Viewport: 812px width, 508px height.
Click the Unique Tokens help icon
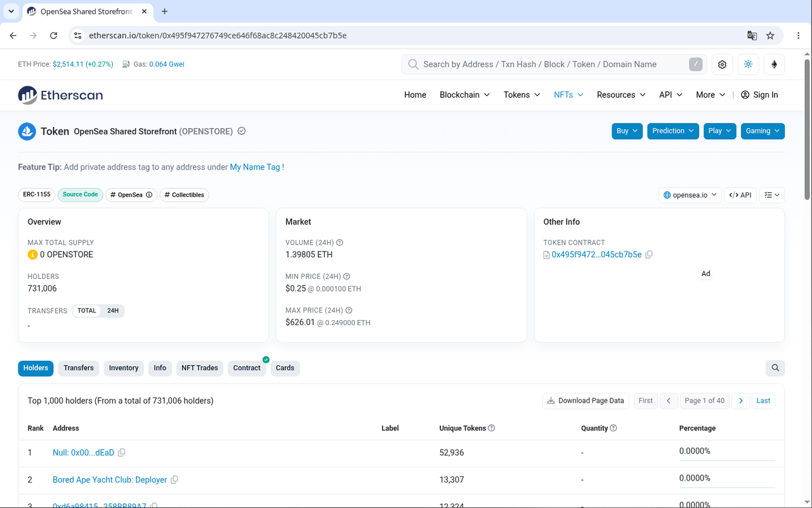coord(492,428)
